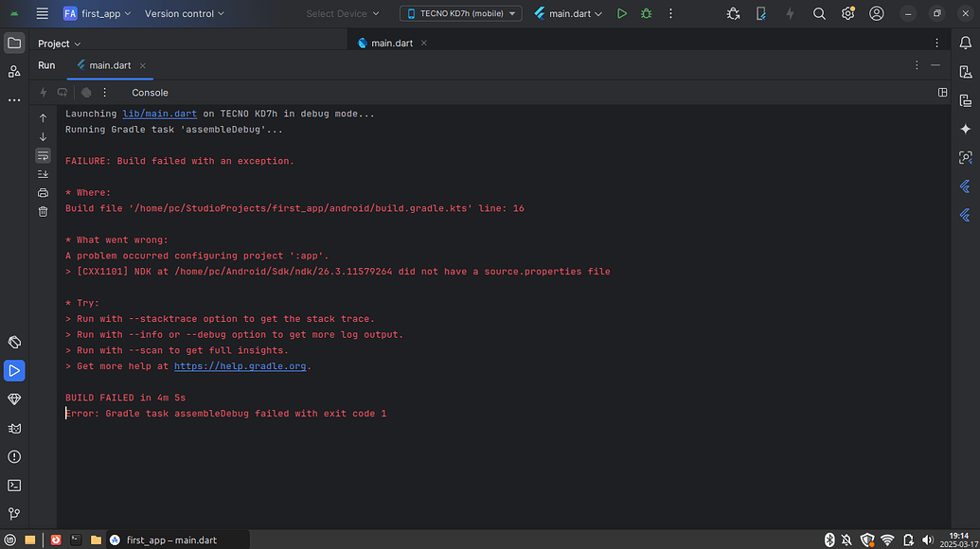Open the Flutter DevTools sidebar icon
This screenshot has width=980, height=549.
pos(966,186)
